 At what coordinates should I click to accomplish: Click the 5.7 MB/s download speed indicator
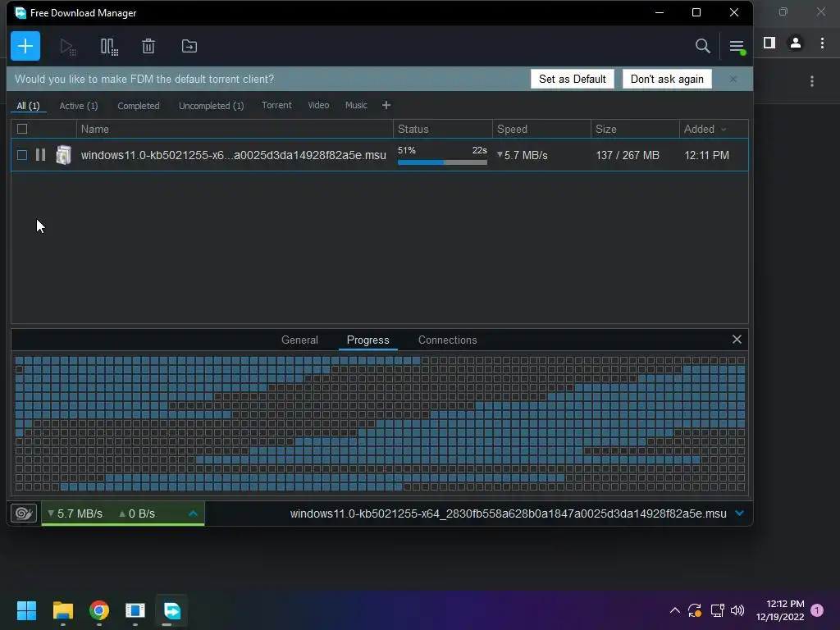pos(75,514)
